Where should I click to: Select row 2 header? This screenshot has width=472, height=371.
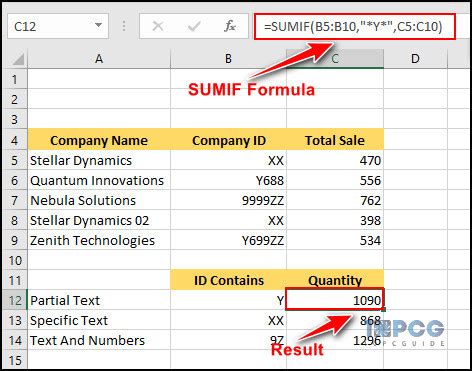click(x=14, y=99)
